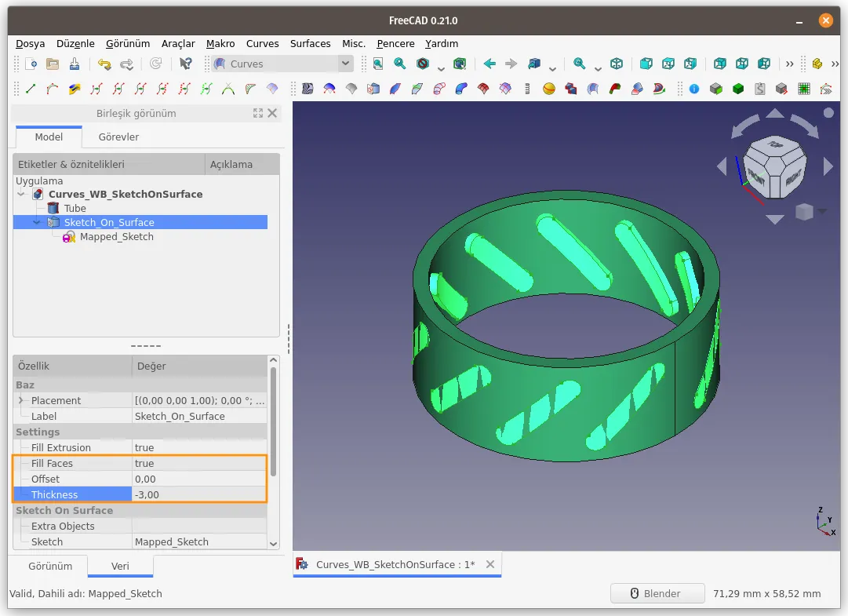This screenshot has width=848, height=616.
Task: Open the Curves menu
Action: click(262, 43)
